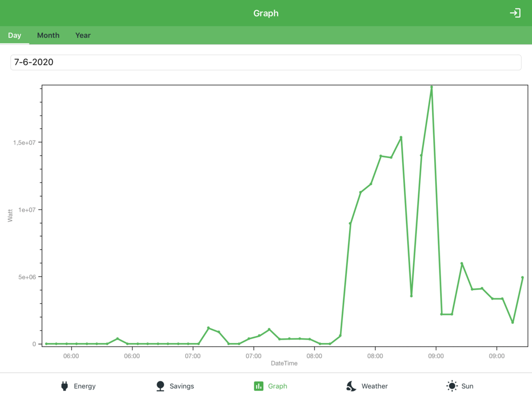The image size is (532, 399).
Task: Click the Energy label in bottom navigation
Action: click(85, 386)
